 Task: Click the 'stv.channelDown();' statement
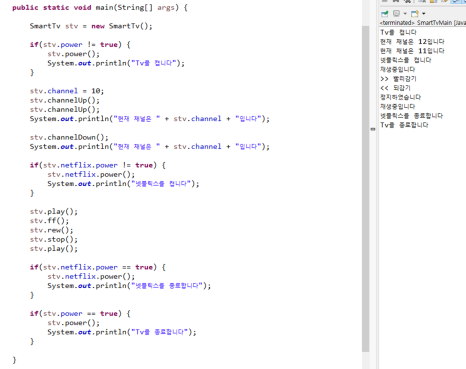click(69, 137)
